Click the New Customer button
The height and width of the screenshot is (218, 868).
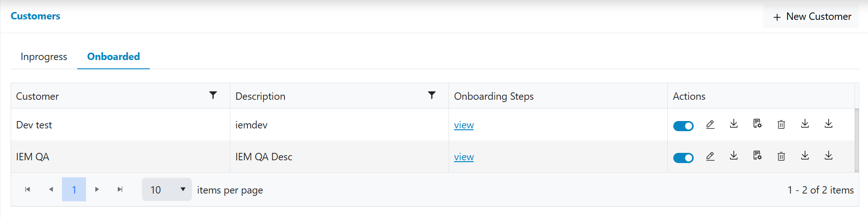(812, 17)
